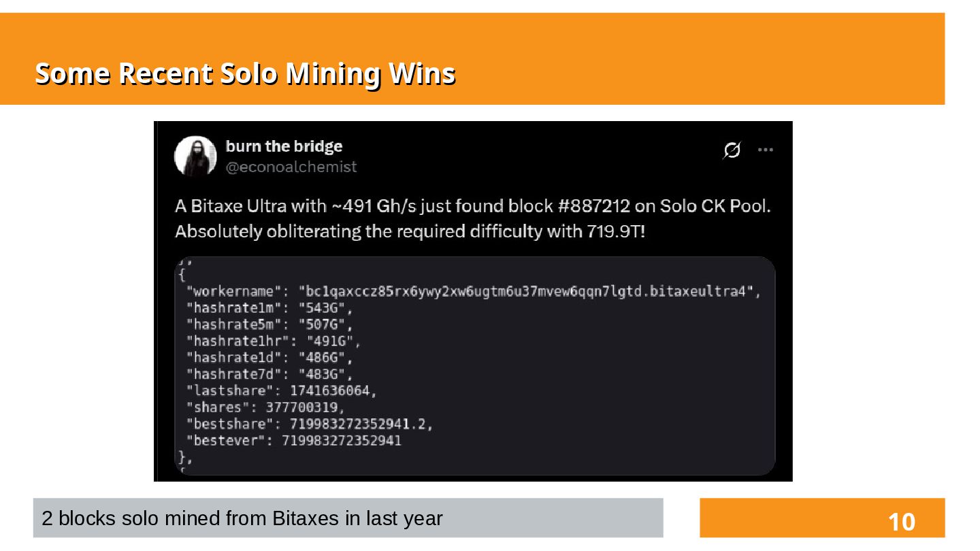Click the burn the bridge profile avatar
The image size is (980, 551).
[195, 156]
